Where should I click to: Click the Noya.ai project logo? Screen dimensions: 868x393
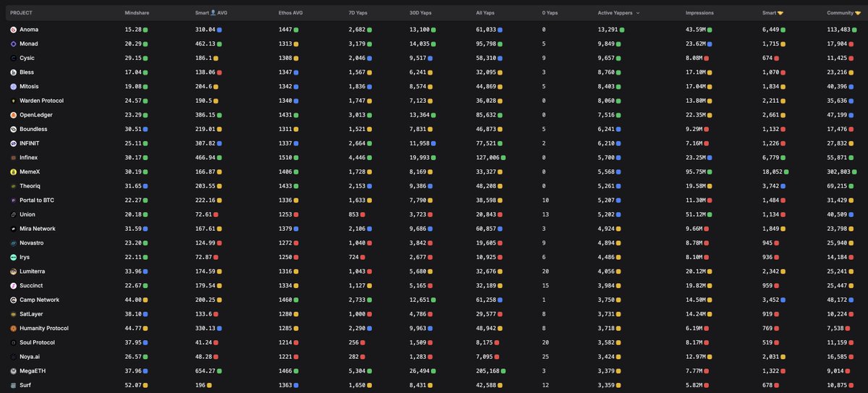[x=13, y=356]
